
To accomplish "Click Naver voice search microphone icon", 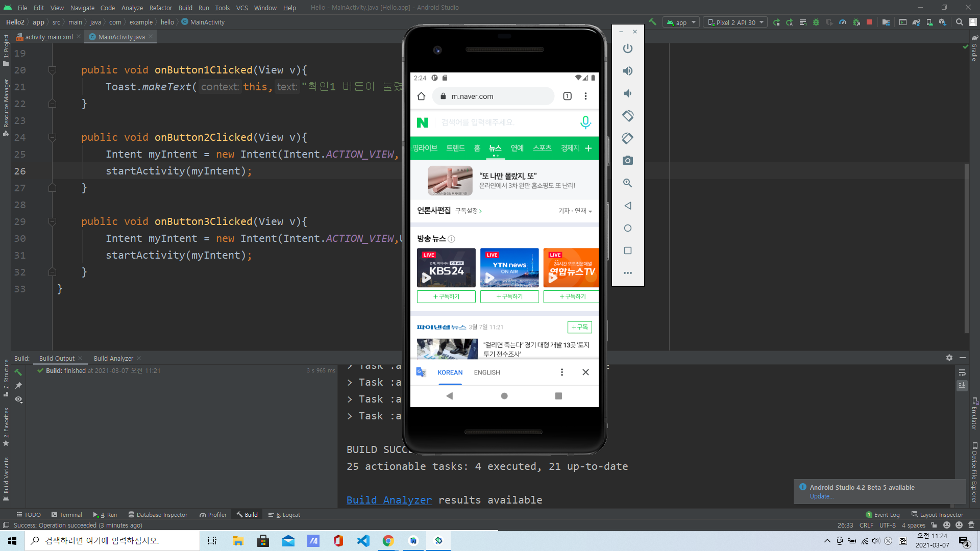I will (x=585, y=122).
